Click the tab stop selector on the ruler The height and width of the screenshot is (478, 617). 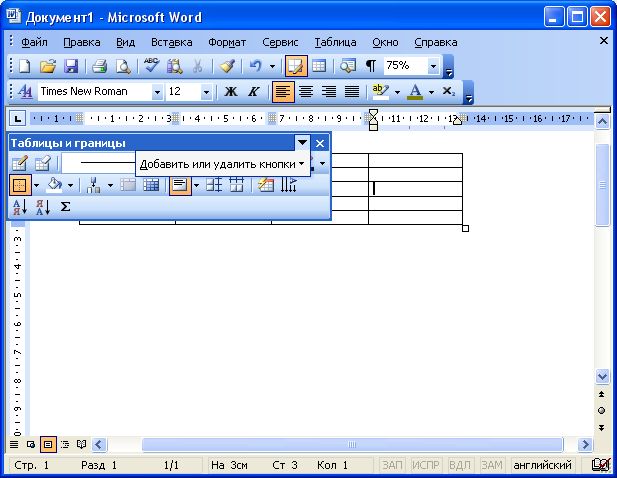click(18, 118)
